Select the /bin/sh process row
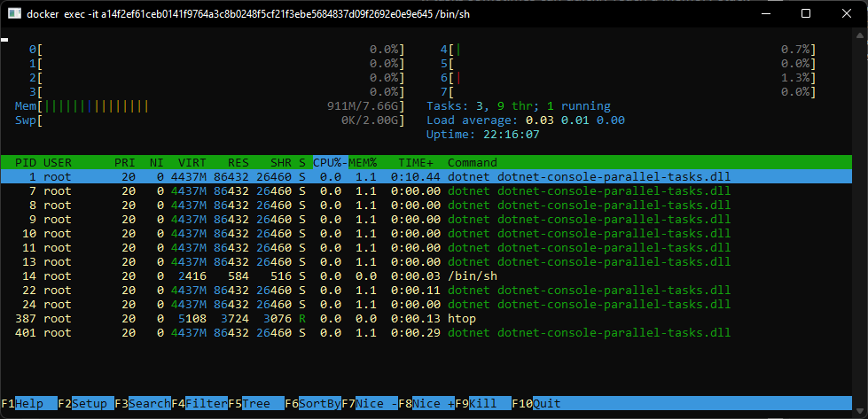 [426, 275]
